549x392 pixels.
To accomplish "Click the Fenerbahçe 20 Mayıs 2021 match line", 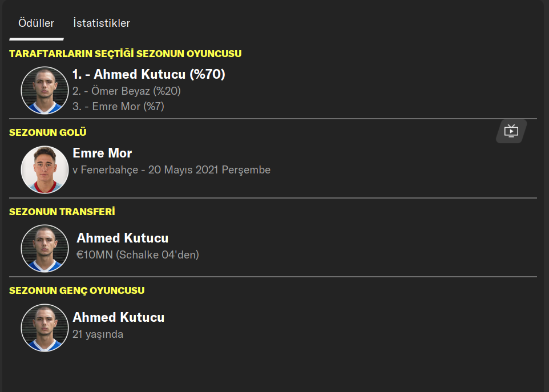I will click(171, 170).
